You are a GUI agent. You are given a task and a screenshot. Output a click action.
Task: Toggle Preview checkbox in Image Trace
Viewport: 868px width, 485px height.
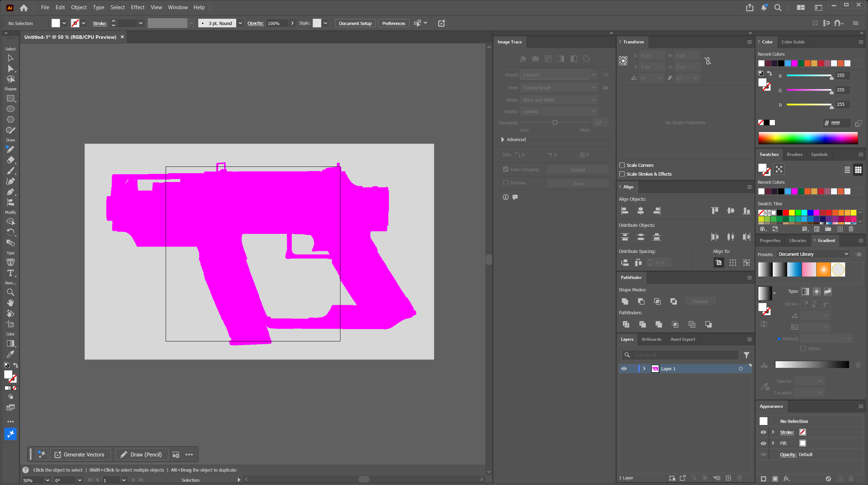pos(506,183)
